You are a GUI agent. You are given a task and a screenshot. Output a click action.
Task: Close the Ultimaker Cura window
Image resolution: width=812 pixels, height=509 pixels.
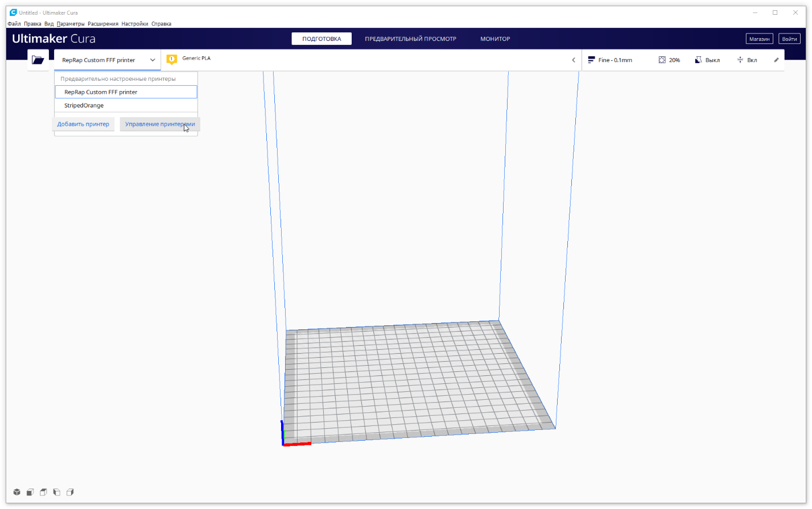click(x=795, y=13)
